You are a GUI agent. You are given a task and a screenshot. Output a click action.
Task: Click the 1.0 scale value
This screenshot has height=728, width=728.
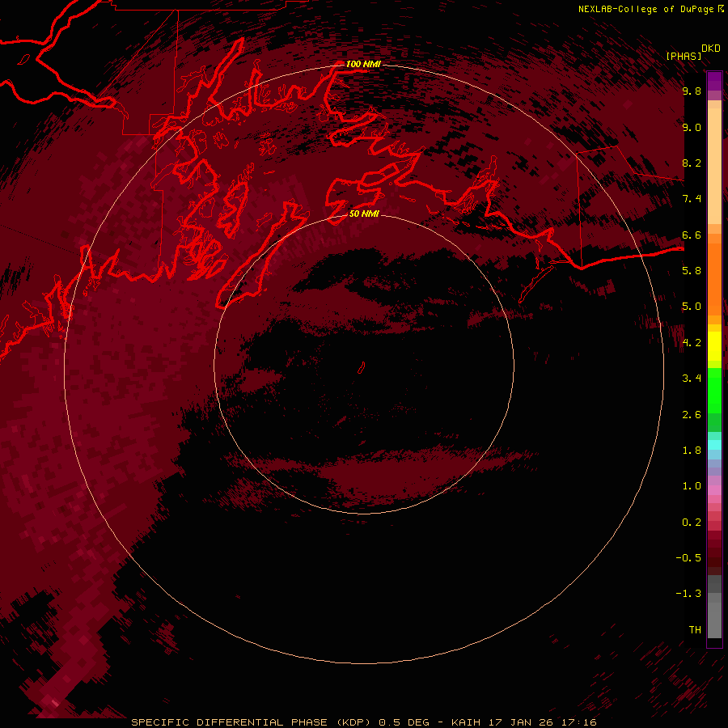coord(692,486)
